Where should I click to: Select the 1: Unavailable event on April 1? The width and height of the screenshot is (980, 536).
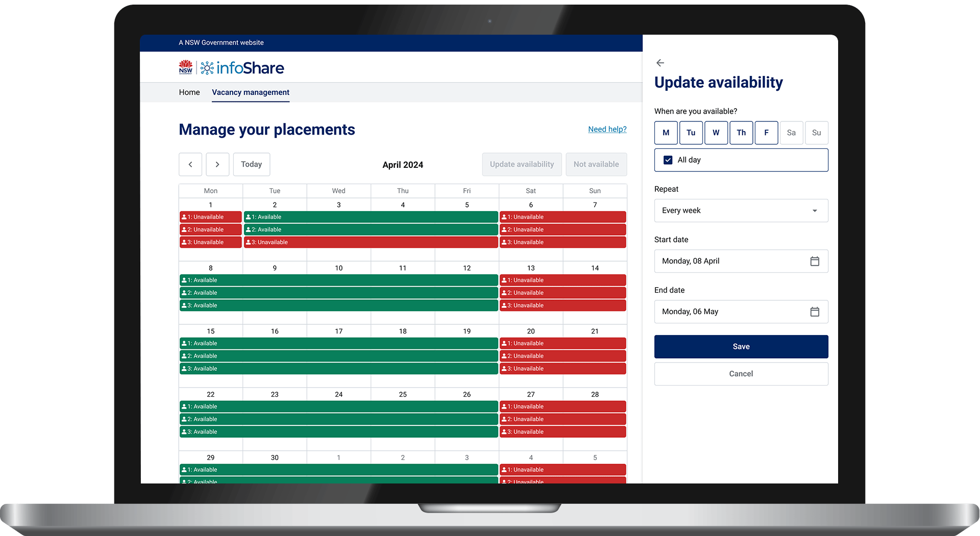(210, 217)
